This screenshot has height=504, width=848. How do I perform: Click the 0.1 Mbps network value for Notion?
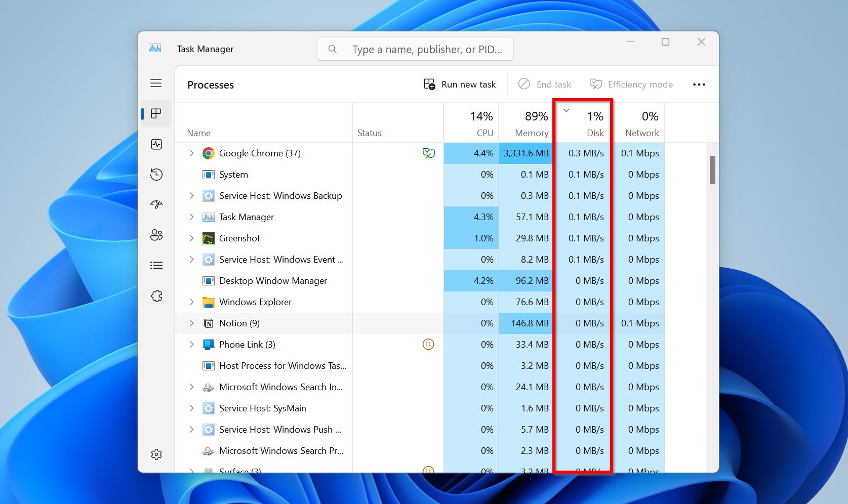click(640, 323)
